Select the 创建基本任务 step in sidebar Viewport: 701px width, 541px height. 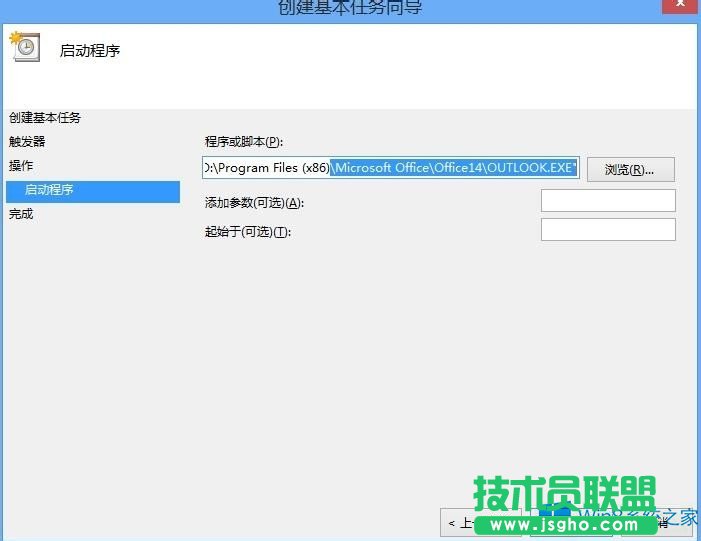[45, 118]
